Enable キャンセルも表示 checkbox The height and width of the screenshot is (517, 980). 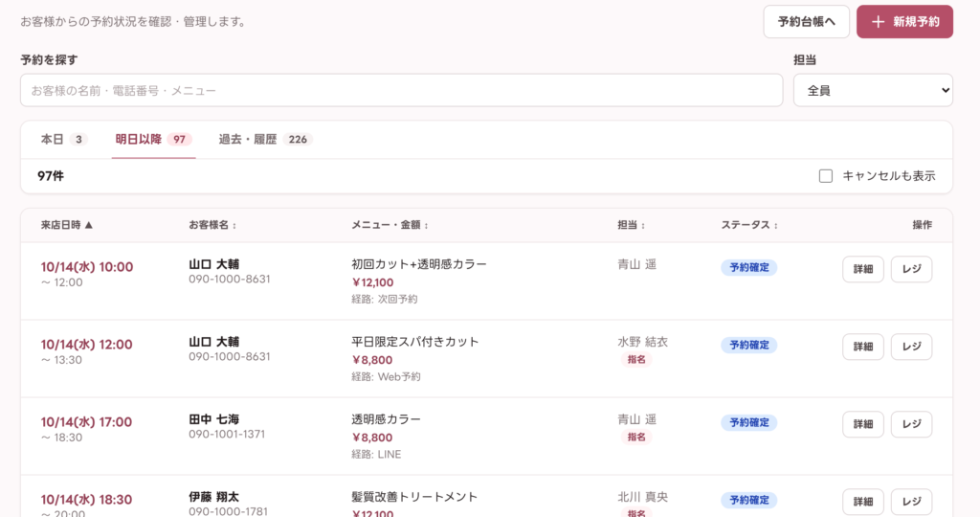pos(826,176)
